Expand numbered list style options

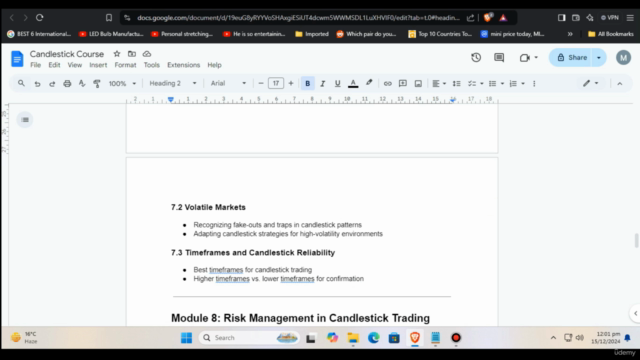tap(523, 84)
